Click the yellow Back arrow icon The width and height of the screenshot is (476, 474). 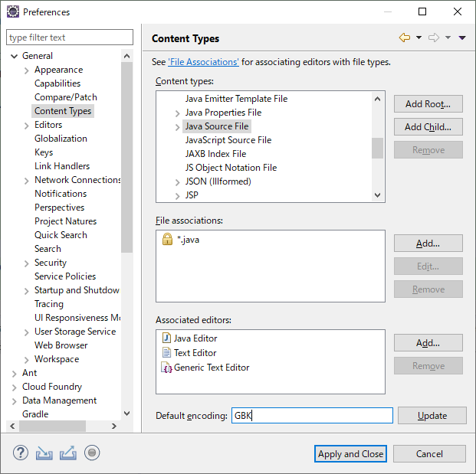404,38
